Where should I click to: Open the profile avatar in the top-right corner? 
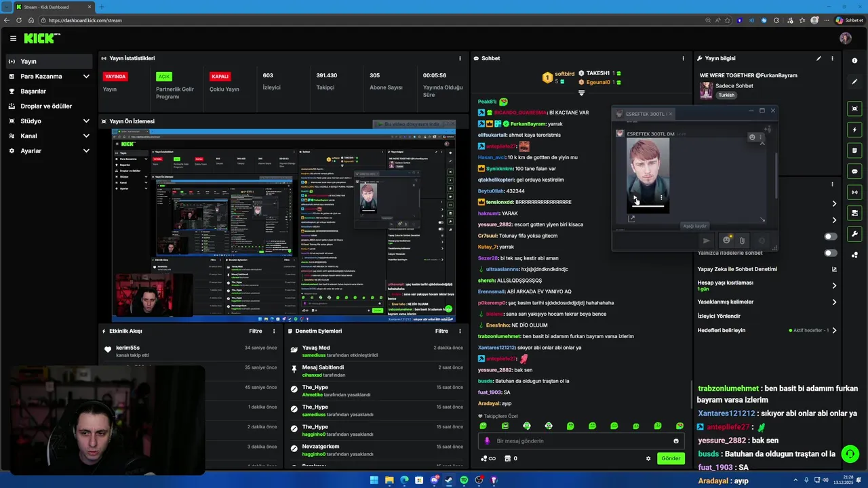[x=845, y=39]
